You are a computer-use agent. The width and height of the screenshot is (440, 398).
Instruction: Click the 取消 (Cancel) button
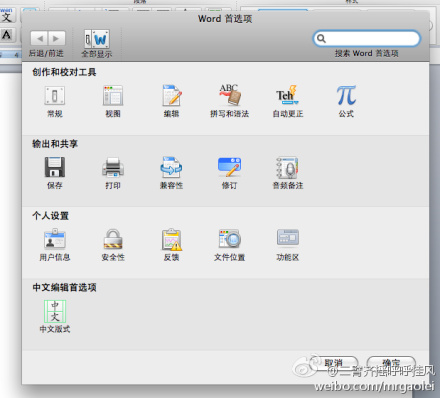334,363
